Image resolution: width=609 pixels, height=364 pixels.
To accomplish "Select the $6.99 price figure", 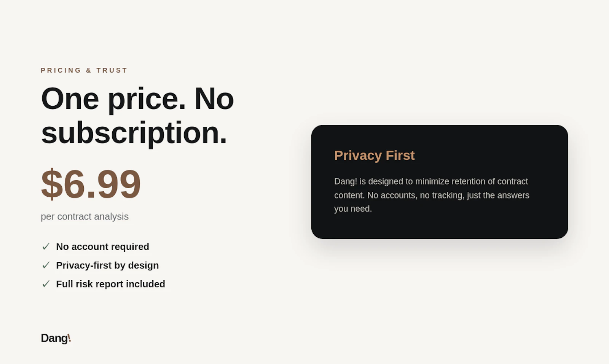I will (91, 184).
